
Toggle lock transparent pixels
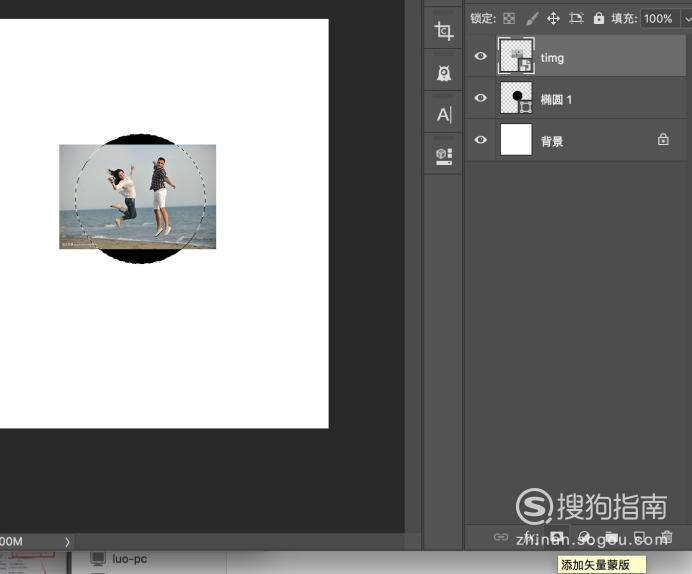(509, 19)
